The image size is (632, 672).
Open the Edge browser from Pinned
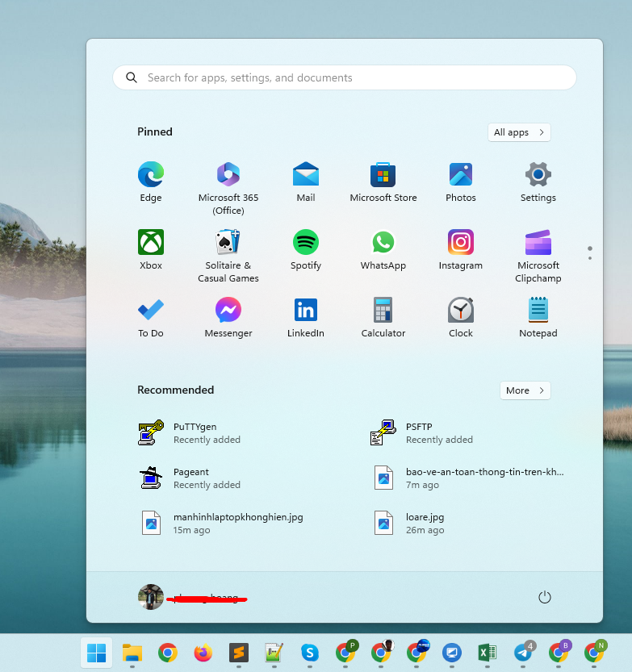pyautogui.click(x=150, y=182)
